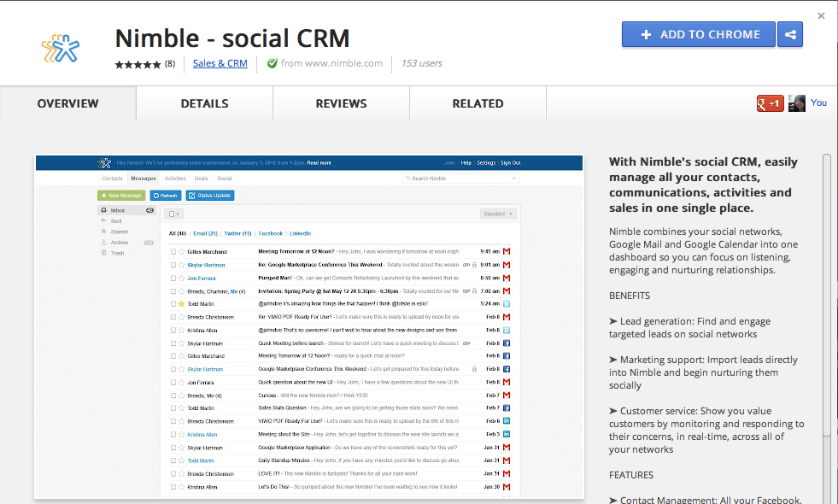
Task: Click LinkedIn icon on Meeting about the Site row
Action: coord(507,434)
